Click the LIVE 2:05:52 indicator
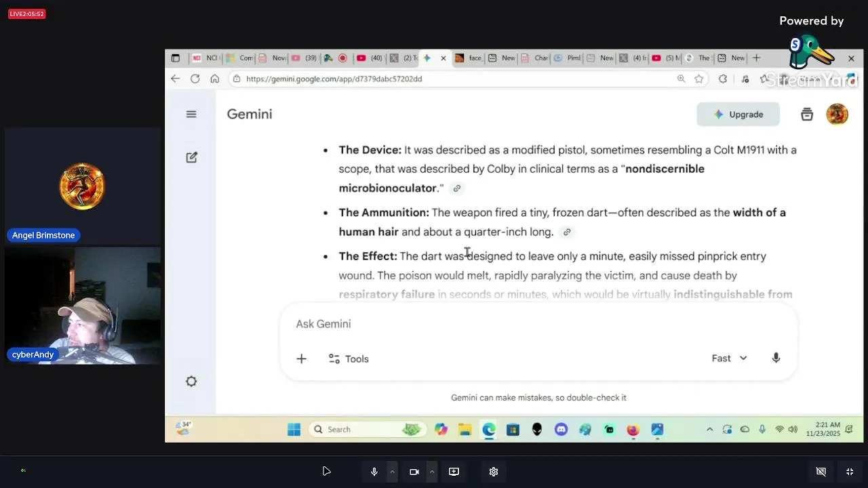 point(26,14)
